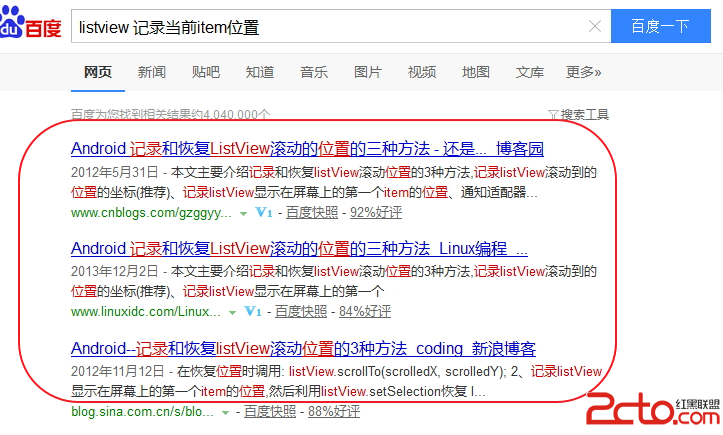This screenshot has width=723, height=435.
Task: Open 百度快照 for the cnblogs result
Action: tap(312, 212)
